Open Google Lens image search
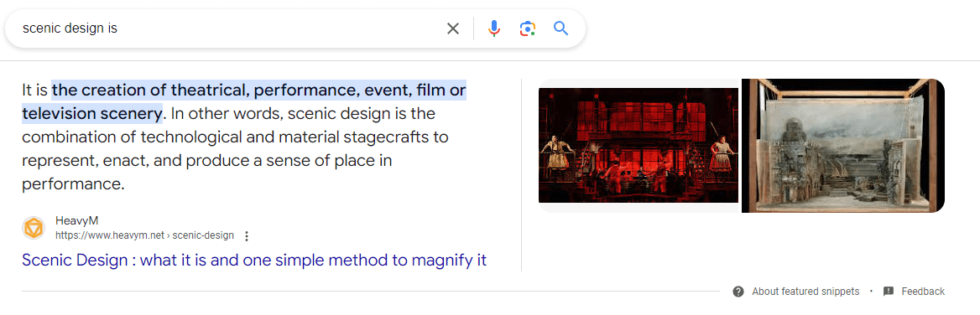Image resolution: width=980 pixels, height=315 pixels. tap(528, 28)
